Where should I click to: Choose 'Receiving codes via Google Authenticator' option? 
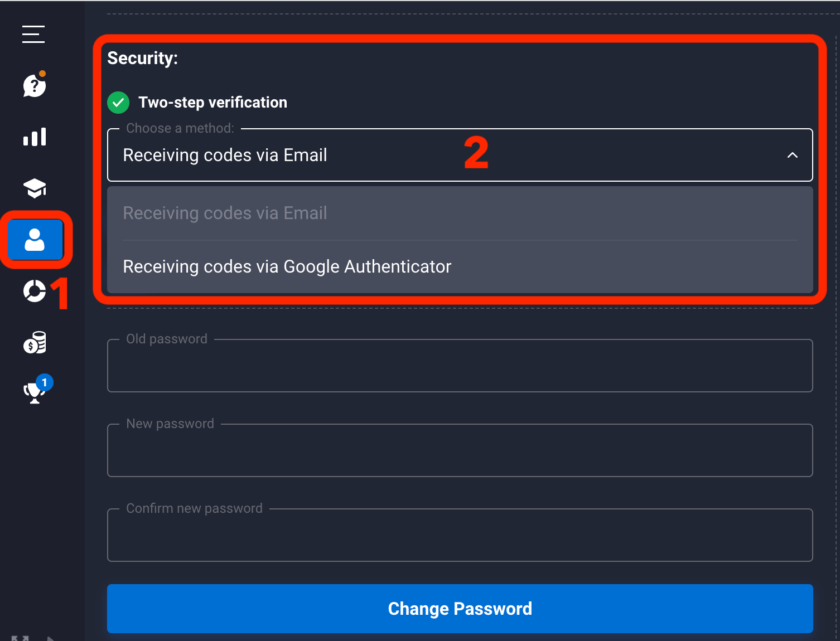tap(287, 266)
